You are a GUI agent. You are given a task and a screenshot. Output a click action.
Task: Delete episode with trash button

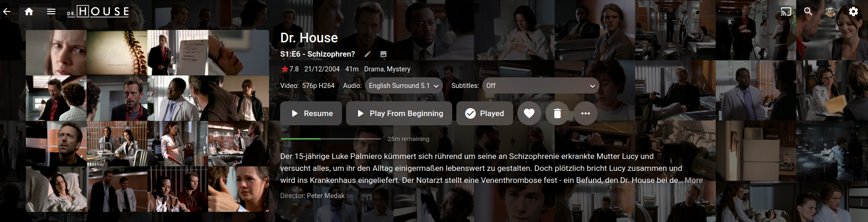(557, 113)
